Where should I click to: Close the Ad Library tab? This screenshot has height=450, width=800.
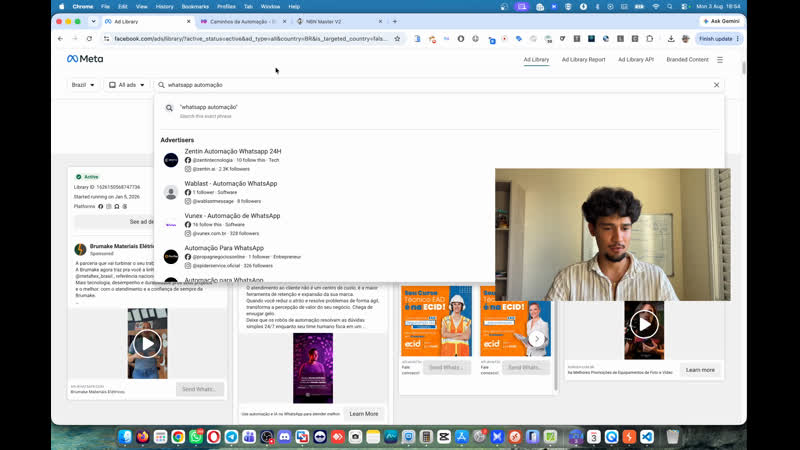click(189, 21)
